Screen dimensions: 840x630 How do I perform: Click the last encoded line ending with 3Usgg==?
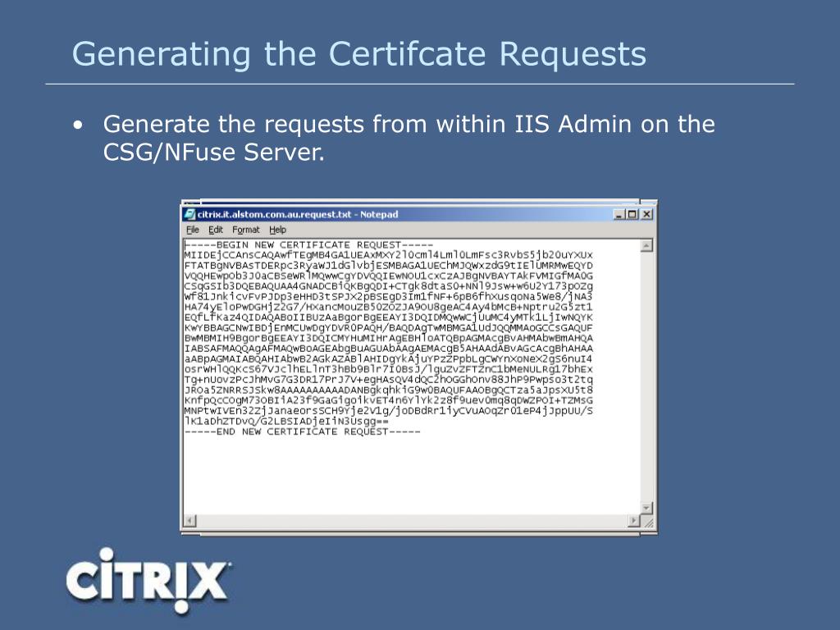[286, 421]
